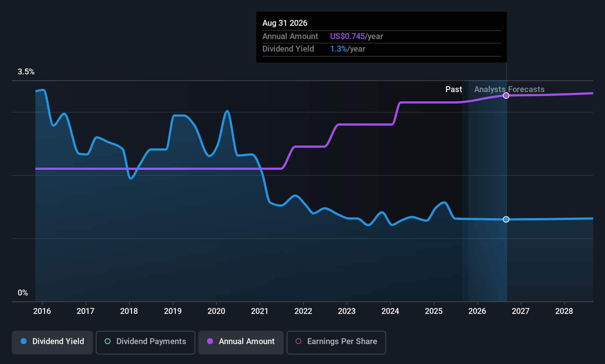Viewport: 605px width, 364px height.
Task: Toggle the Dividend Yield legend series
Action: pyautogui.click(x=52, y=342)
